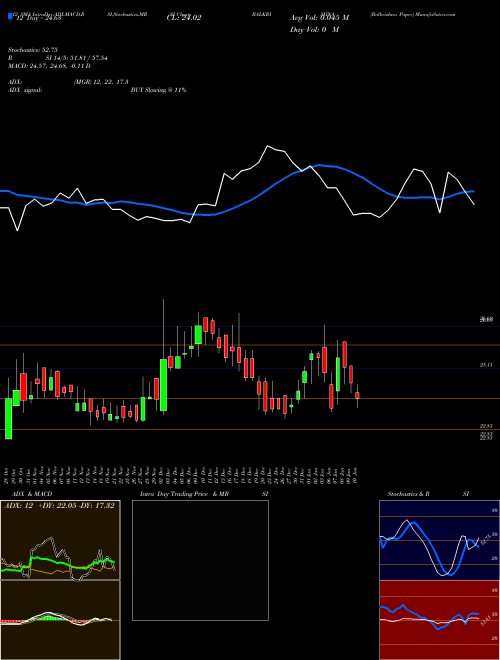500x660 pixels.
Task: Click the empty intraday trading price chart box
Action: [200, 560]
